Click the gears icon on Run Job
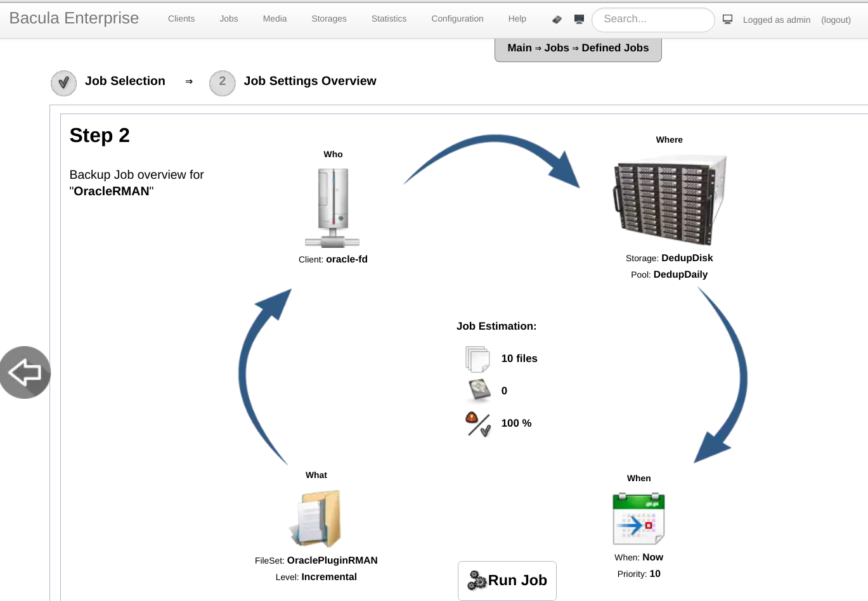The width and height of the screenshot is (868, 601). coord(477,580)
